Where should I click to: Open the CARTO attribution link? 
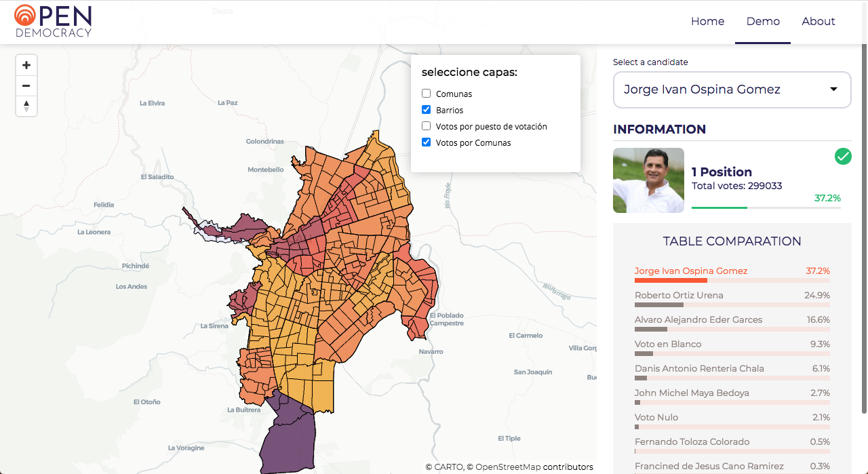449,467
